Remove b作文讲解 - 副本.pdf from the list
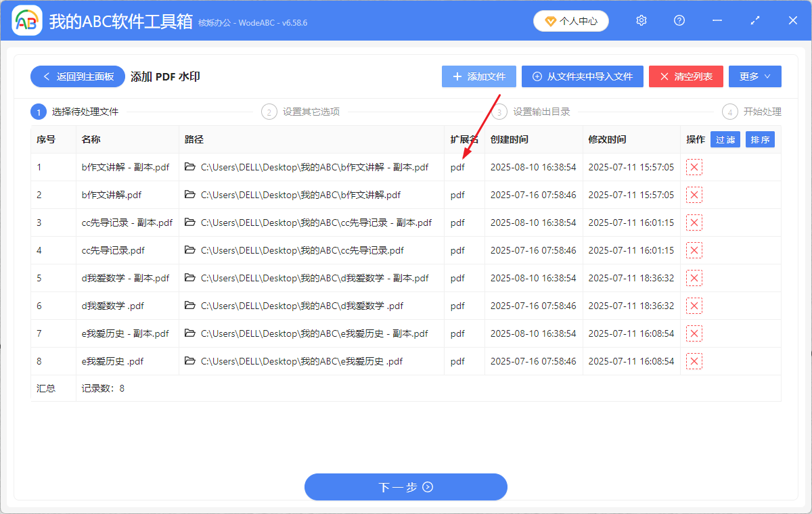The width and height of the screenshot is (812, 514). 694,167
